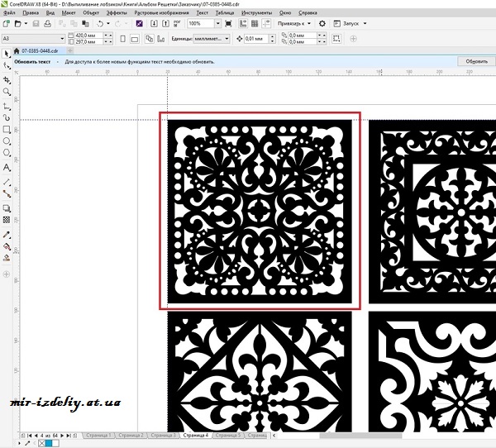Pick the Ellipse tool

7,141
